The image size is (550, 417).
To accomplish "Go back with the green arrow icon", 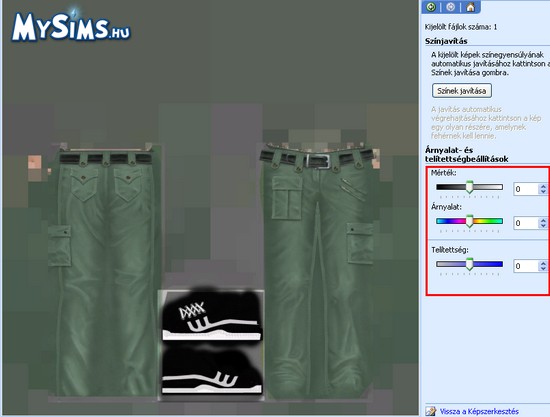I will (x=431, y=7).
